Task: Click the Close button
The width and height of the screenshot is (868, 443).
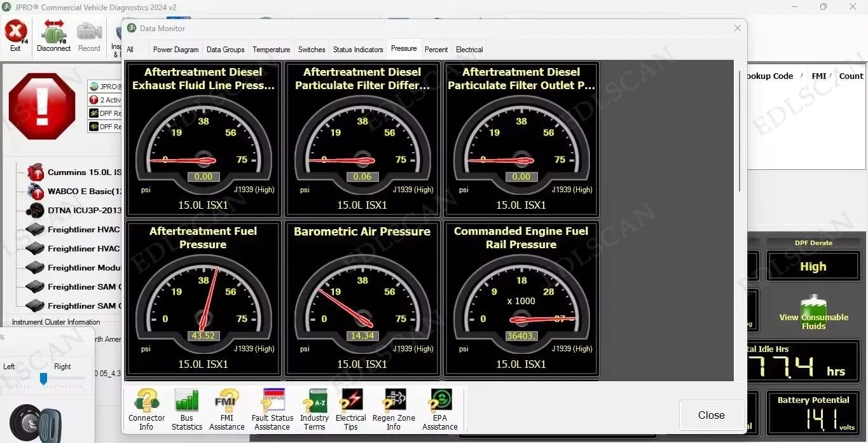Action: pyautogui.click(x=711, y=415)
